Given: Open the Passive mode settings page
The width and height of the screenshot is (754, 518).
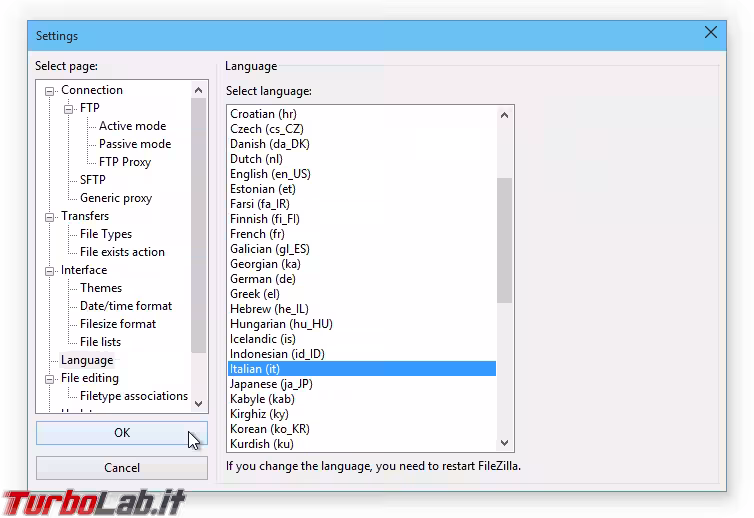Looking at the screenshot, I should coord(134,144).
